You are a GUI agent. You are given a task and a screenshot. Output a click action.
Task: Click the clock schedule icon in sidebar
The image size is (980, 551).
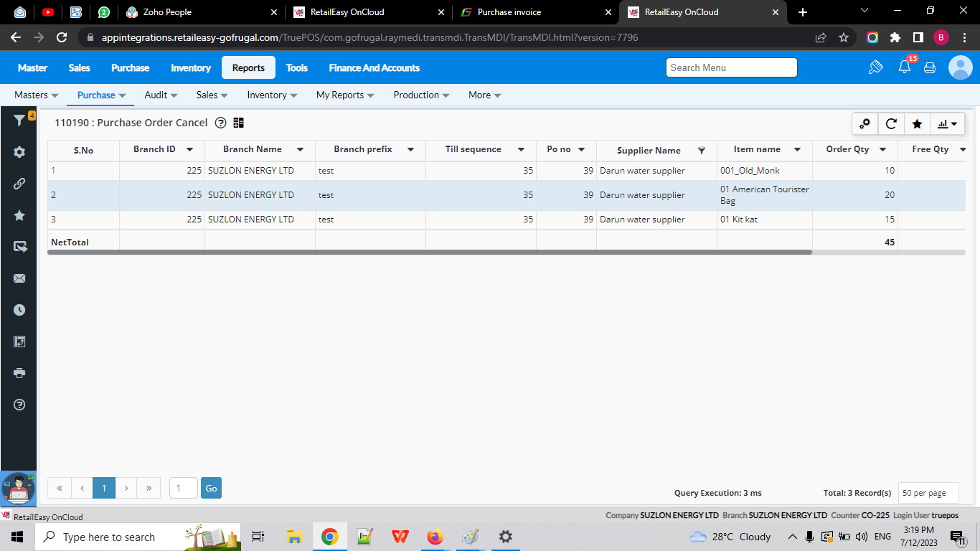tap(19, 310)
